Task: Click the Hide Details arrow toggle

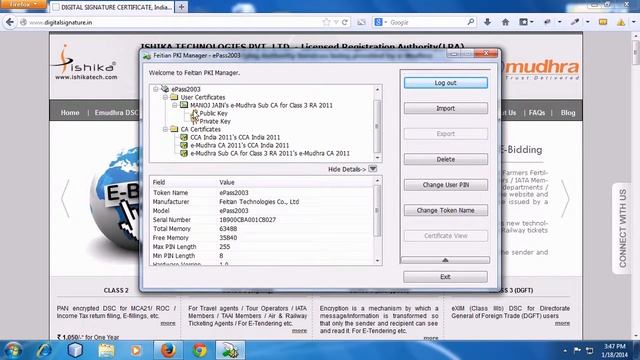Action: click(372, 169)
